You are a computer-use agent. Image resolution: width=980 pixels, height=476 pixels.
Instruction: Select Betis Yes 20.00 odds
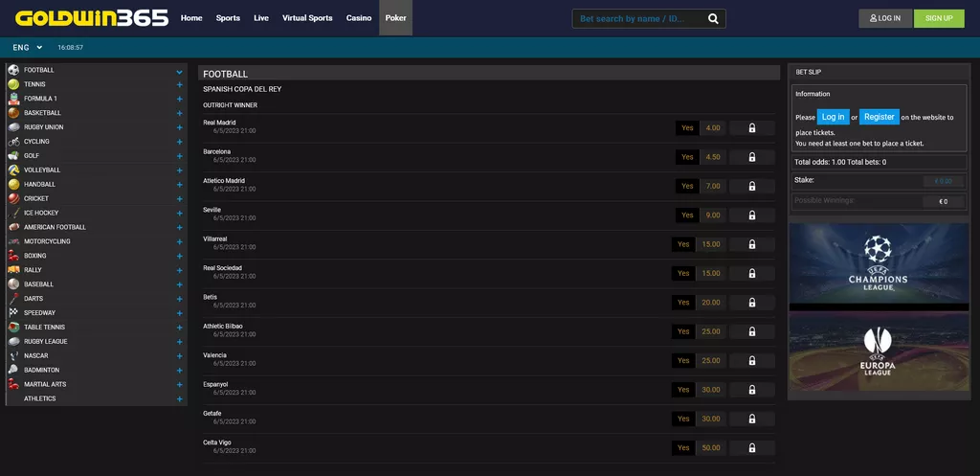coord(699,303)
